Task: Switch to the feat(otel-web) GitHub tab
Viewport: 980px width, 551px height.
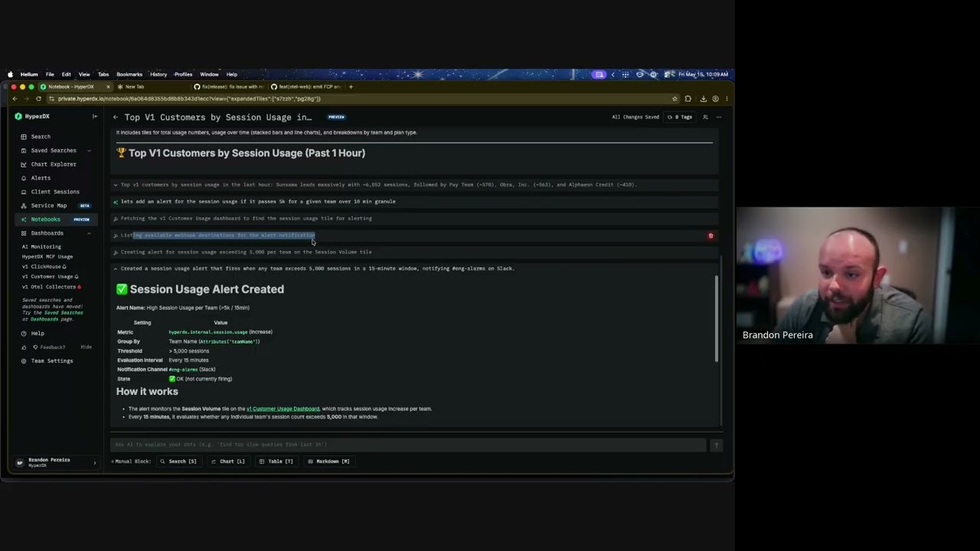Action: 306,86
